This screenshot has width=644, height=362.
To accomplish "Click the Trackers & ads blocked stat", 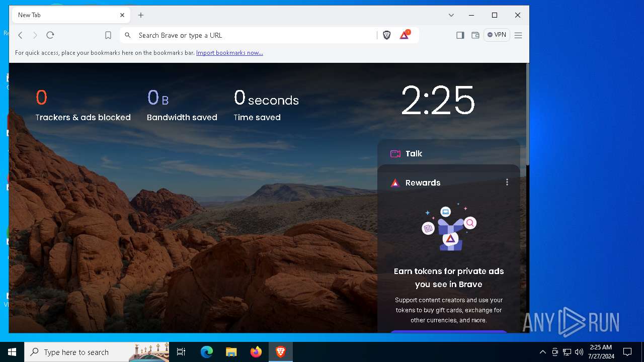I will coord(83,105).
